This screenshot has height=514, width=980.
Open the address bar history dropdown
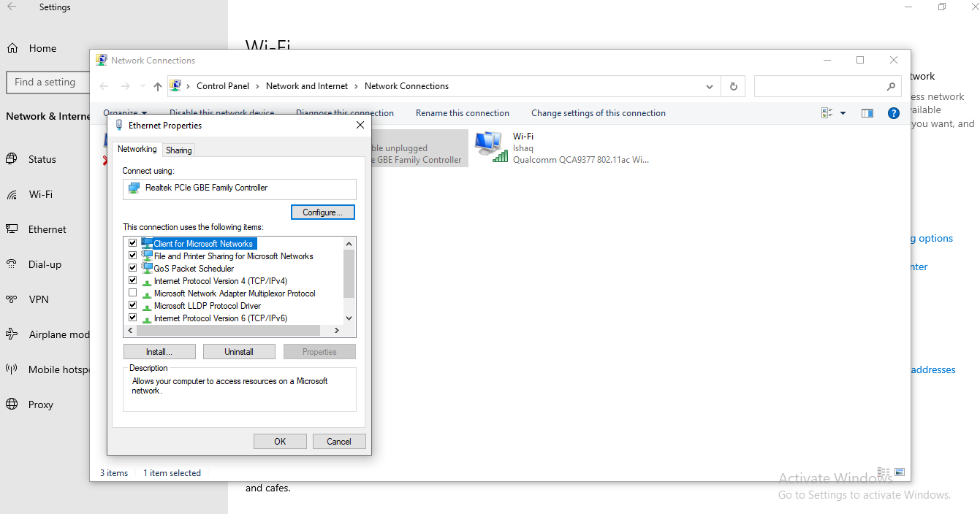pyautogui.click(x=709, y=86)
